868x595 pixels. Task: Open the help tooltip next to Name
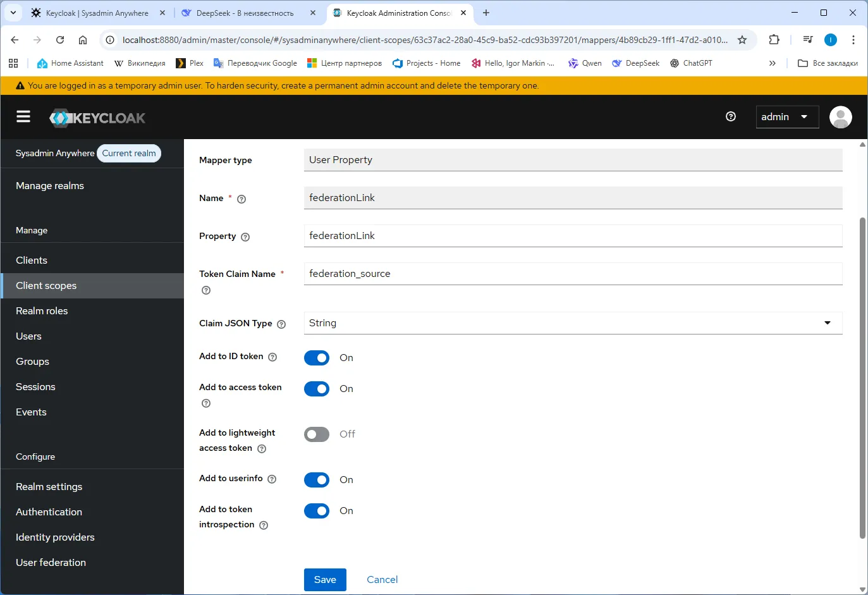point(241,199)
